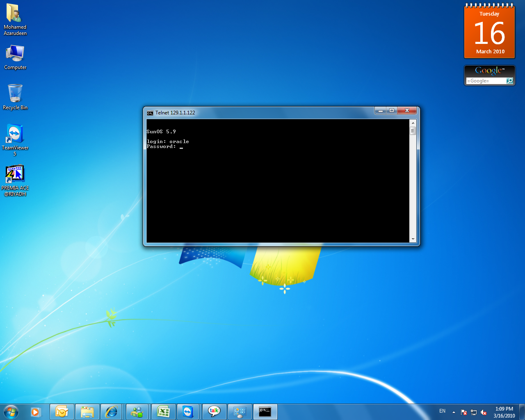Click the Telnet scrollbar up arrow
The image size is (525, 420).
click(413, 123)
